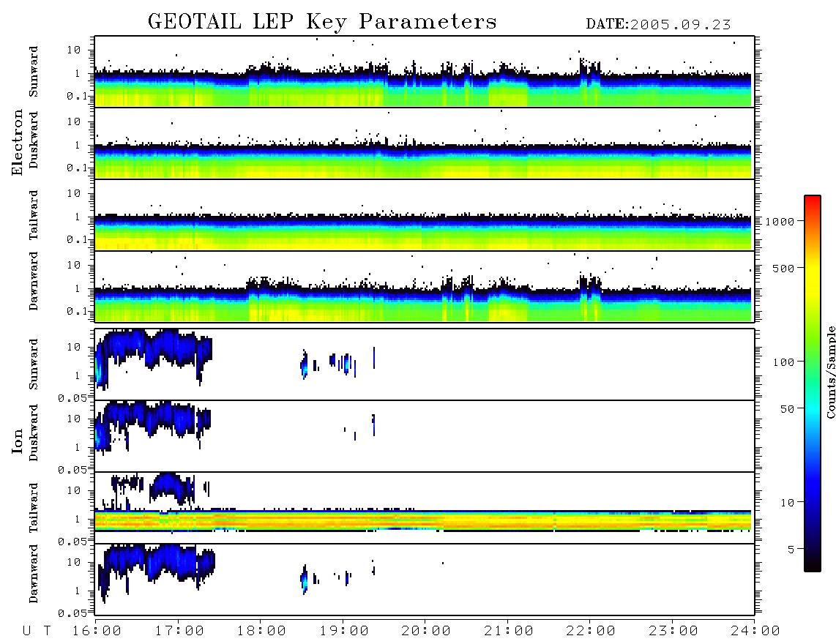Image resolution: width=836 pixels, height=644 pixels.
Task: Click the 19:00 time tick label
Action: (x=344, y=632)
